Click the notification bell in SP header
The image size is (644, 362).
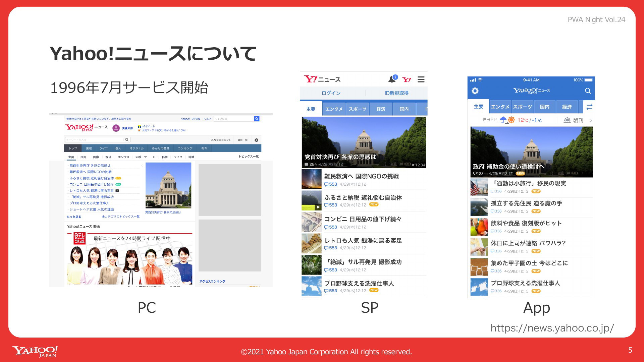[x=392, y=79]
